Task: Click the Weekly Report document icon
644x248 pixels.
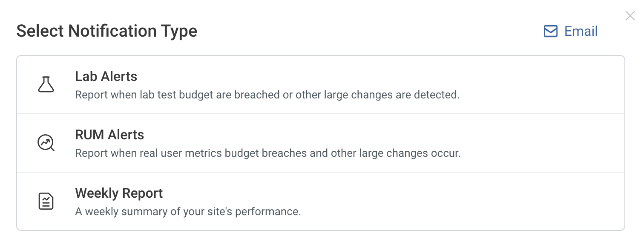Action: [46, 201]
